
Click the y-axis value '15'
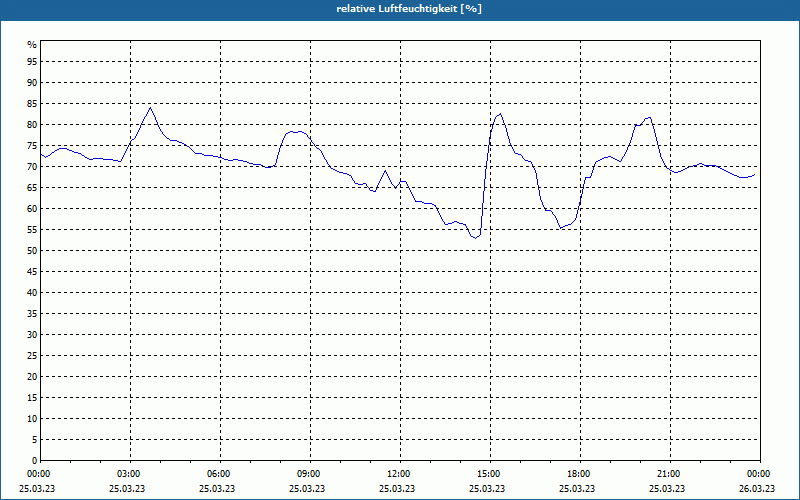pos(32,397)
